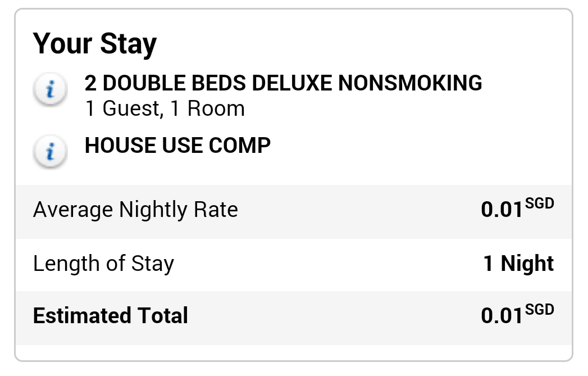This screenshot has width=588, height=376.
Task: Select the 0.01 average nightly rate amount
Action: point(502,210)
